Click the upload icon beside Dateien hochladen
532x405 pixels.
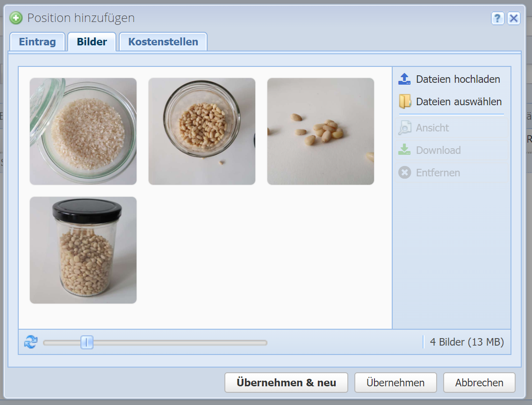[x=404, y=79]
